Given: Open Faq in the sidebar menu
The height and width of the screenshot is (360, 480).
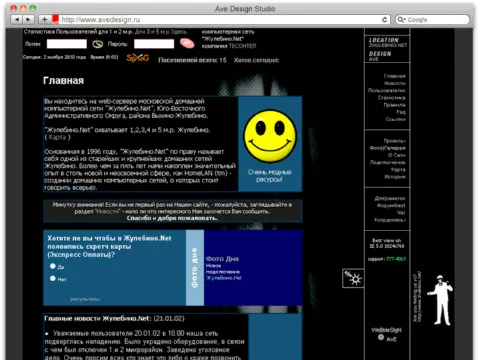Looking at the screenshot, I should tap(401, 112).
